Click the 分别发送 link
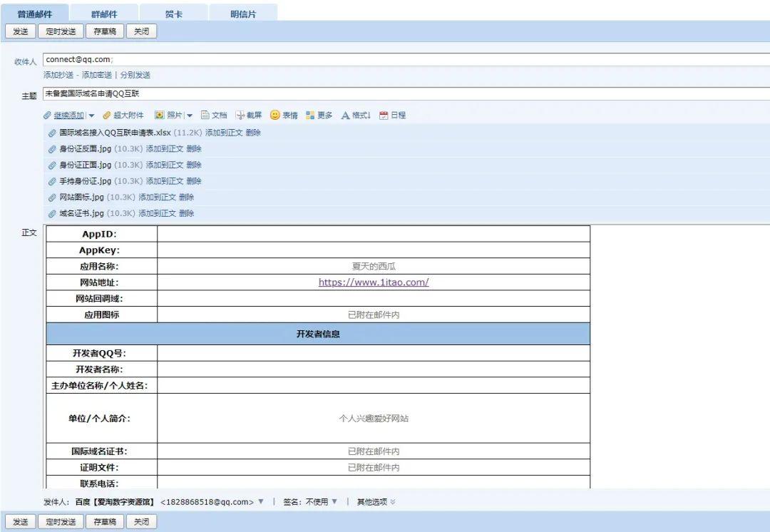This screenshot has height=532, width=770. pos(135,75)
